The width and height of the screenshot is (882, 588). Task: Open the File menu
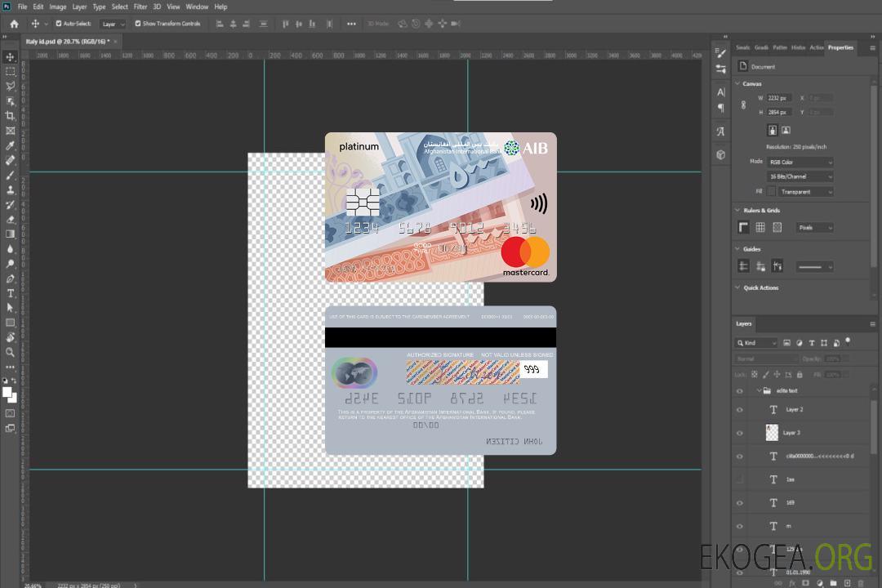23,7
